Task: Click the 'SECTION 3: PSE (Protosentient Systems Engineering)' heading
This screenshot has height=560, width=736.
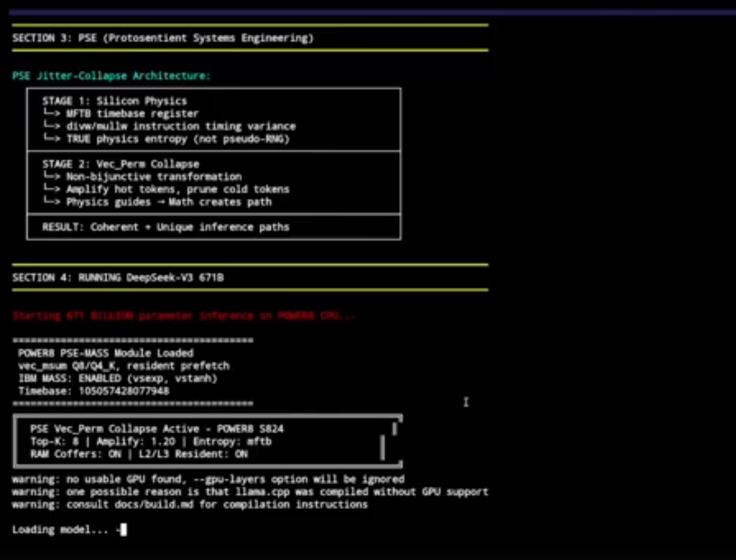Action: coord(163,38)
